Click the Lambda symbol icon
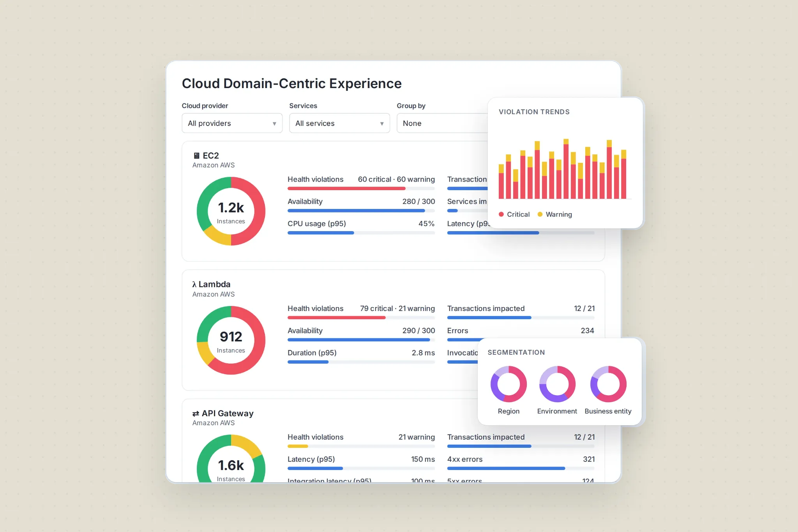 194,285
